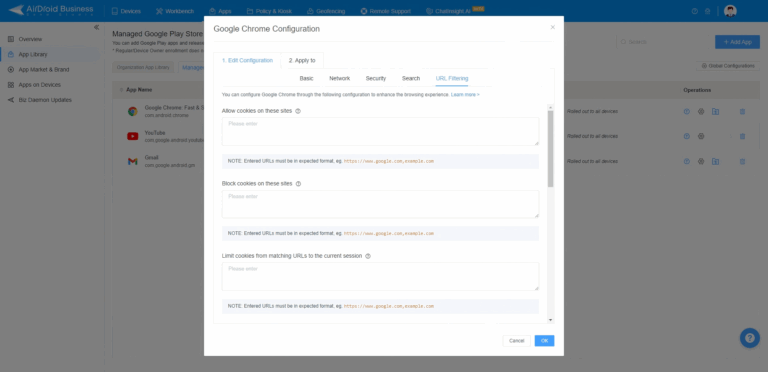Open ChatInsight AI in the top navigation
768x372 pixels.
tap(455, 11)
